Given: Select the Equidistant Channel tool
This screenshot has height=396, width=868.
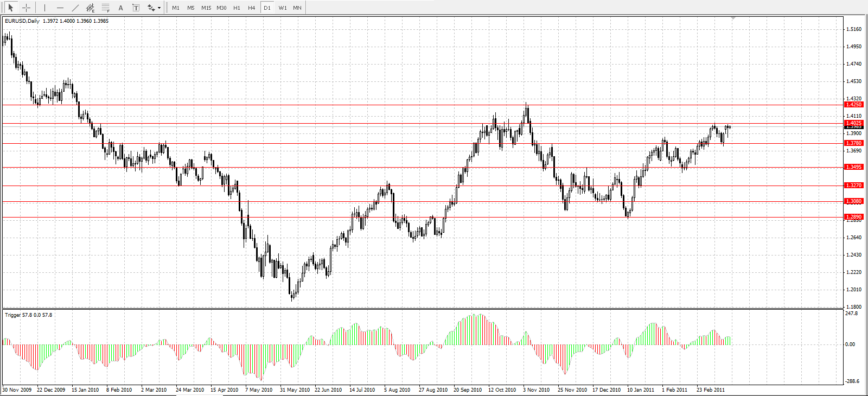Looking at the screenshot, I should (90, 8).
